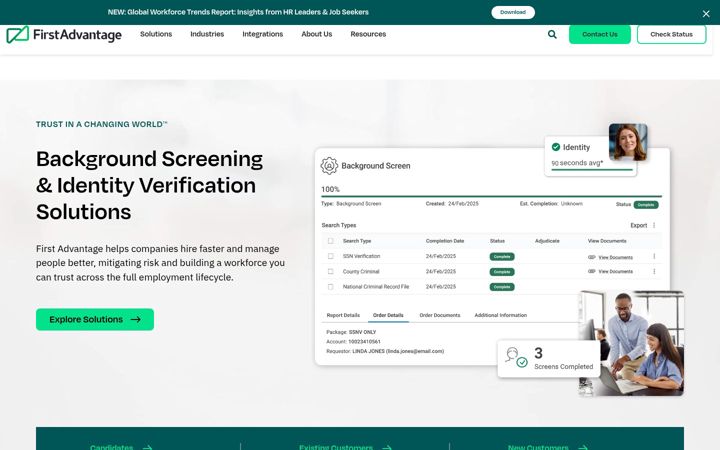
Task: Click the Explore Solutions button
Action: point(95,320)
